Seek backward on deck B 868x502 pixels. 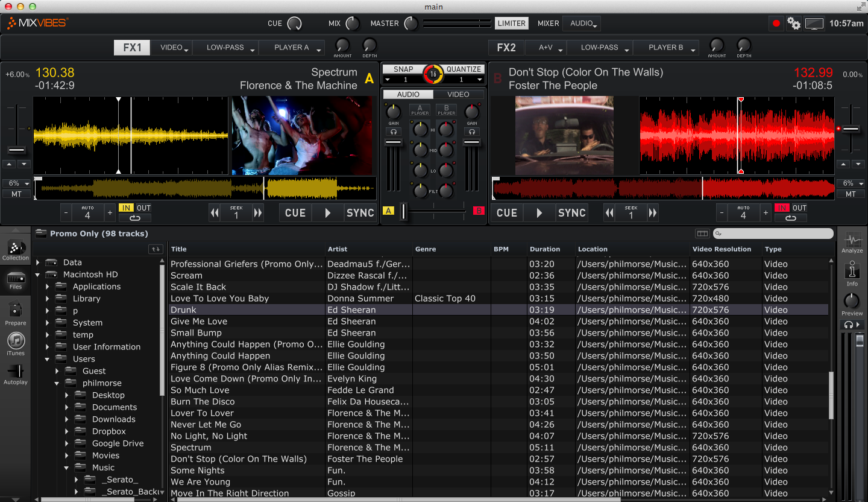point(610,212)
